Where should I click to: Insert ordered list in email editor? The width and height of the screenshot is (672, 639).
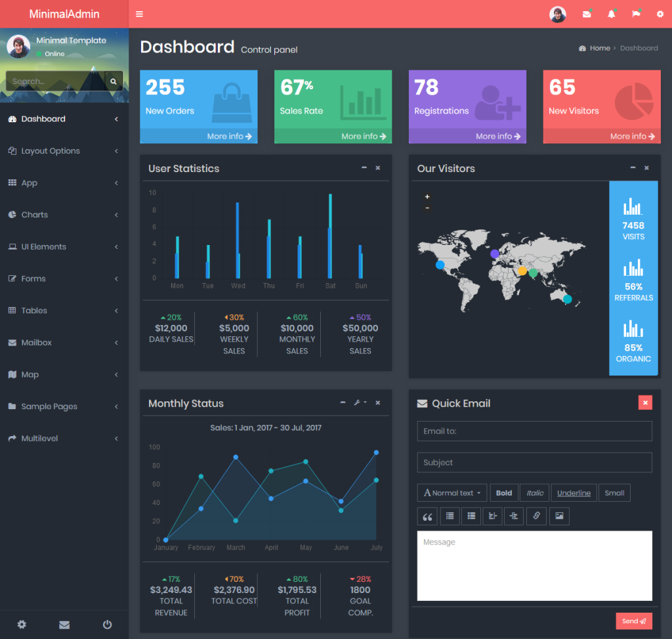tap(471, 516)
